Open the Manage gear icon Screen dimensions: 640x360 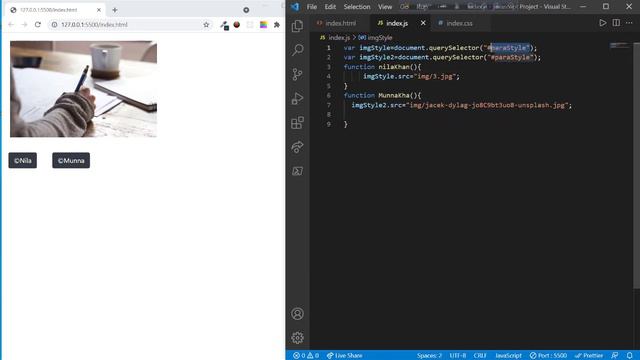click(x=297, y=338)
